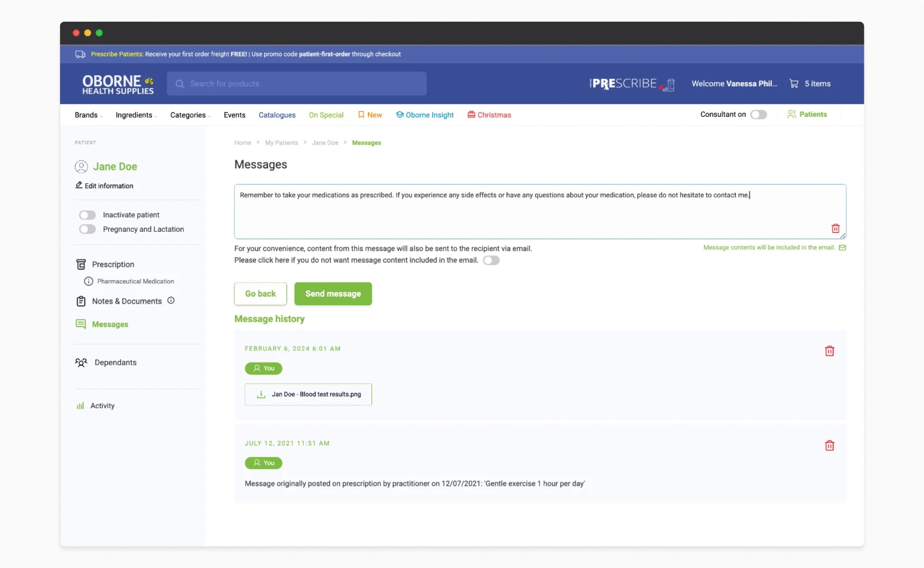Open the Messages section icon in sidebar
This screenshot has height=568, width=924.
pos(80,324)
